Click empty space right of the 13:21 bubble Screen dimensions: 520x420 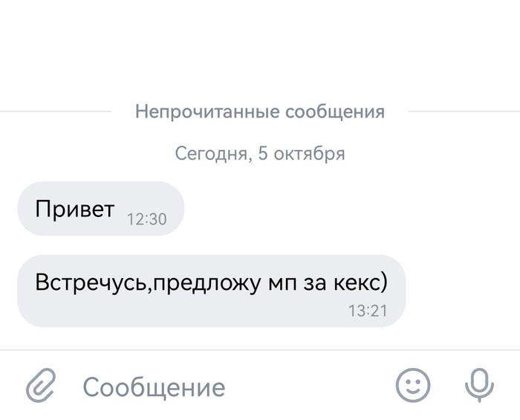coord(461,291)
